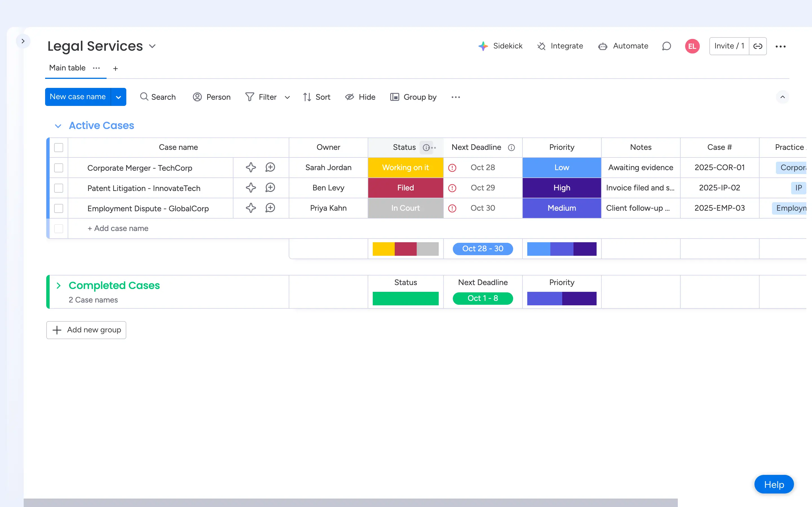Open the board discussion speech bubble
Viewport: 812px width, 507px height.
pos(667,46)
